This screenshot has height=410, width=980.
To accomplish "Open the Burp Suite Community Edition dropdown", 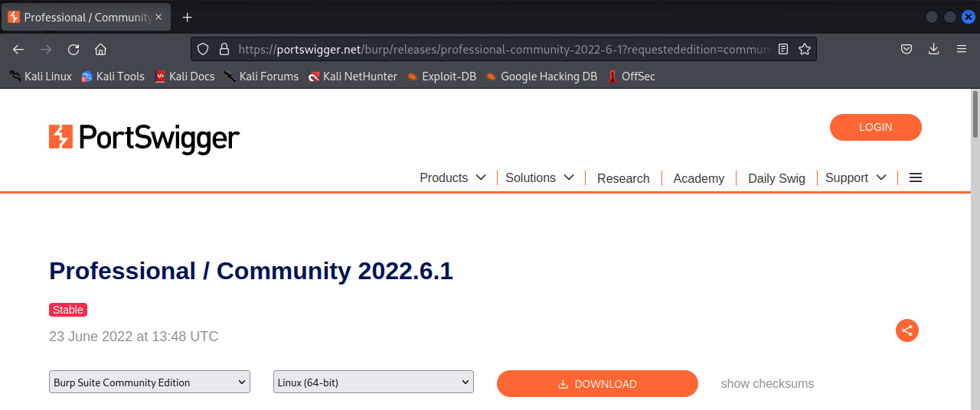I will coord(149,382).
